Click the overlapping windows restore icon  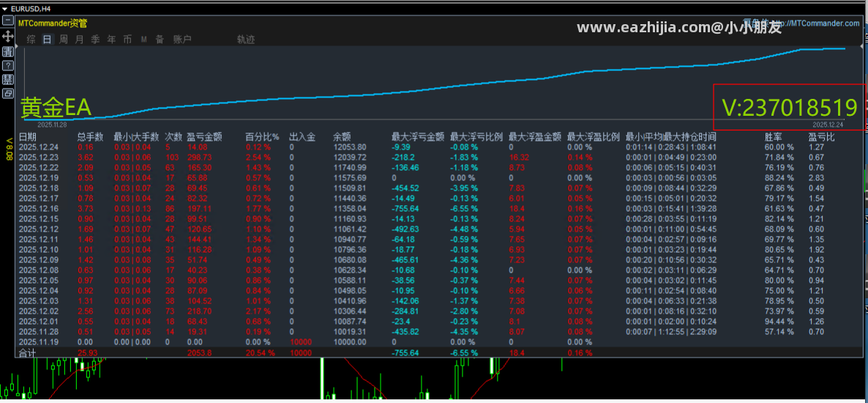[x=8, y=93]
